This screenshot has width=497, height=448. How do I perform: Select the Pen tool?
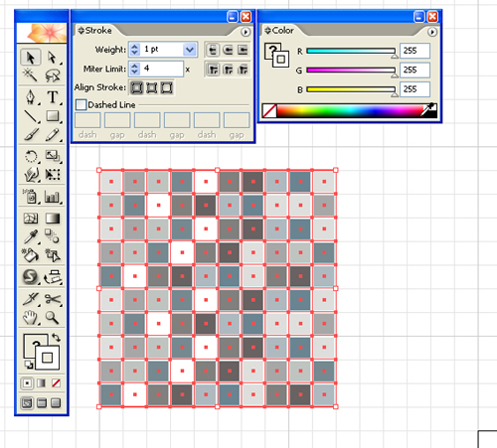(x=31, y=97)
